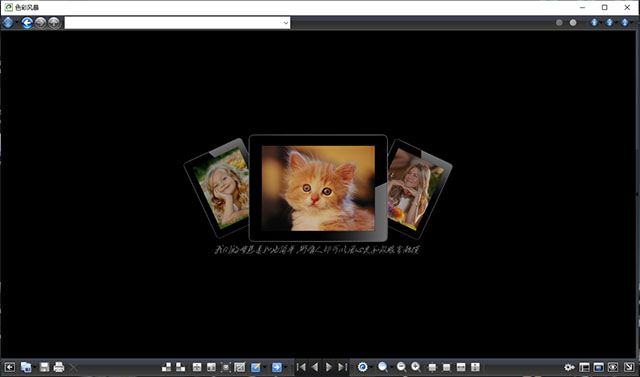This screenshot has width=640, height=377.
Task: Click the selection-frame crop icon
Action: (x=225, y=367)
